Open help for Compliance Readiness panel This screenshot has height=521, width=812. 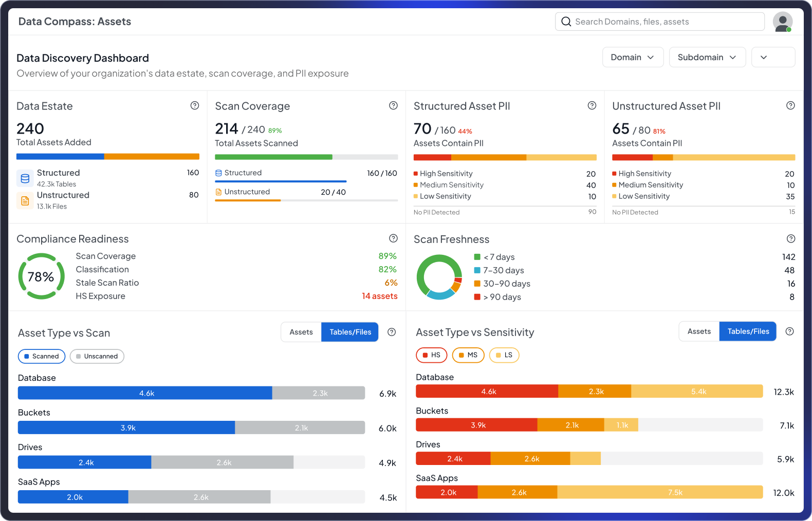click(393, 238)
